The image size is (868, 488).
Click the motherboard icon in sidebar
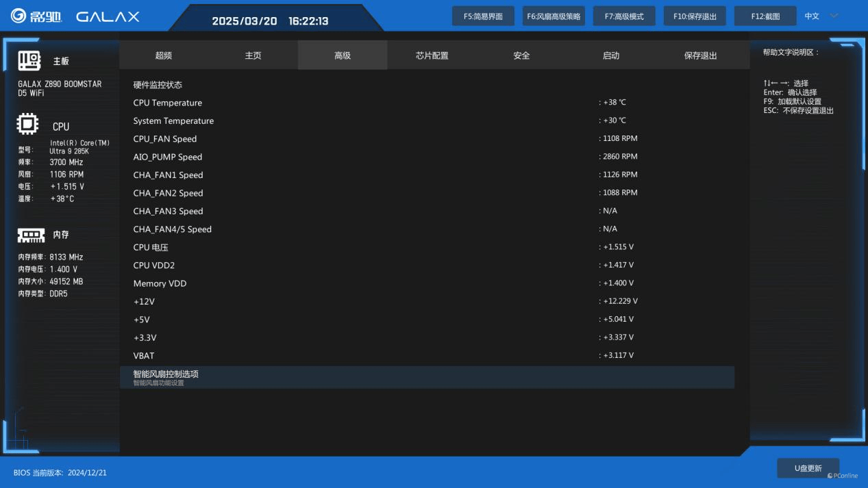29,61
